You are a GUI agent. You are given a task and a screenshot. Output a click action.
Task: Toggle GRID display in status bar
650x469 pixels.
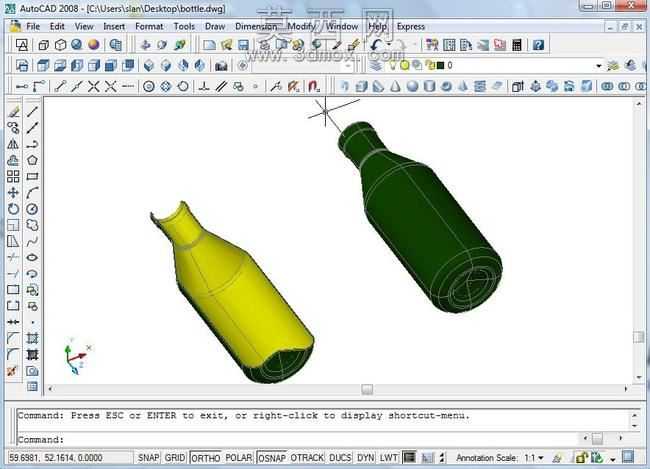click(175, 457)
